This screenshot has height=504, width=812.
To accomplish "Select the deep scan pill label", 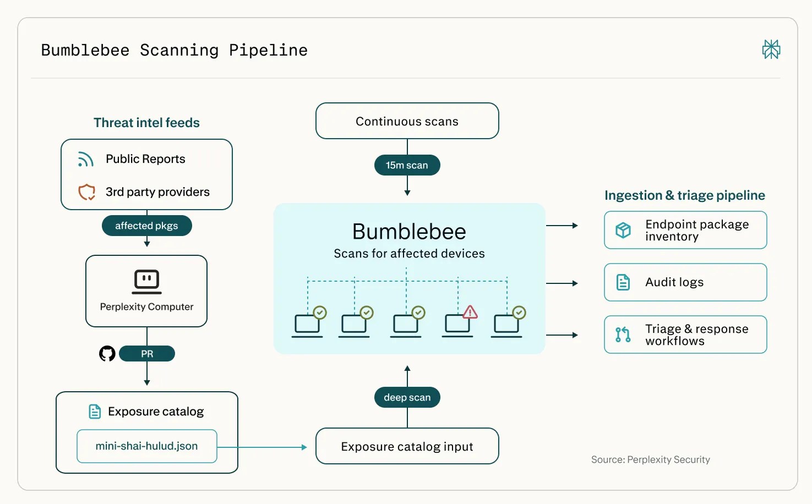I will [x=407, y=397].
